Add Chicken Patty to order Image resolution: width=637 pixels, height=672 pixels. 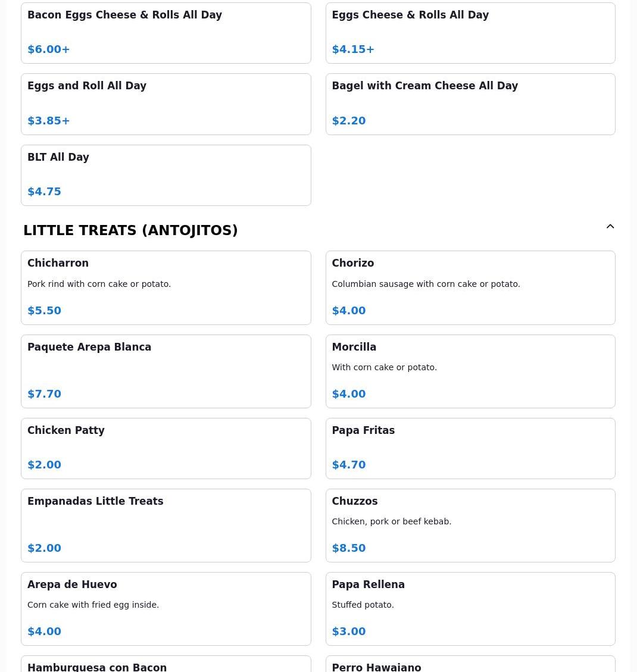166,448
